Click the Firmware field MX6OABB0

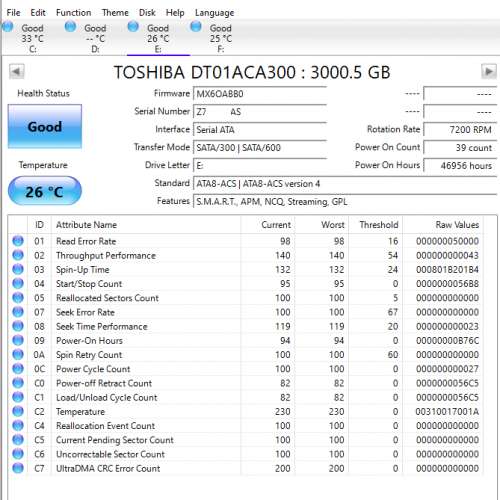click(260, 94)
